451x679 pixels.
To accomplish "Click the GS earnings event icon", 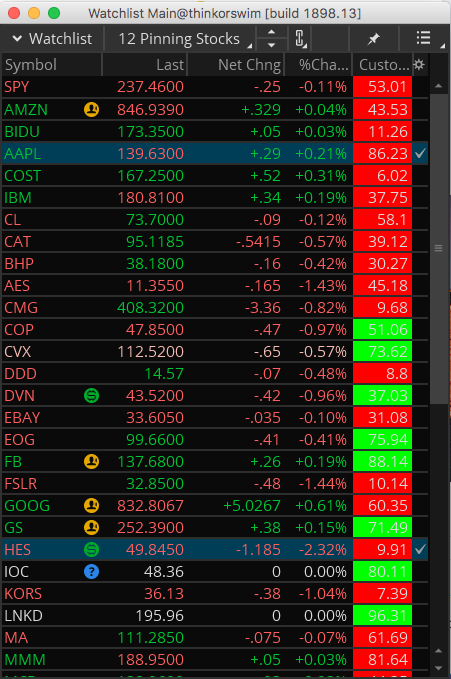I will [91, 527].
